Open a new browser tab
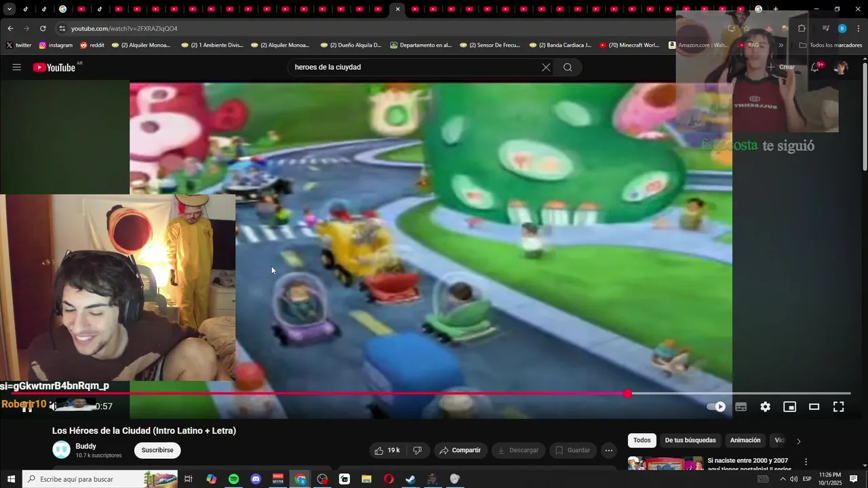This screenshot has width=868, height=488. click(x=775, y=9)
